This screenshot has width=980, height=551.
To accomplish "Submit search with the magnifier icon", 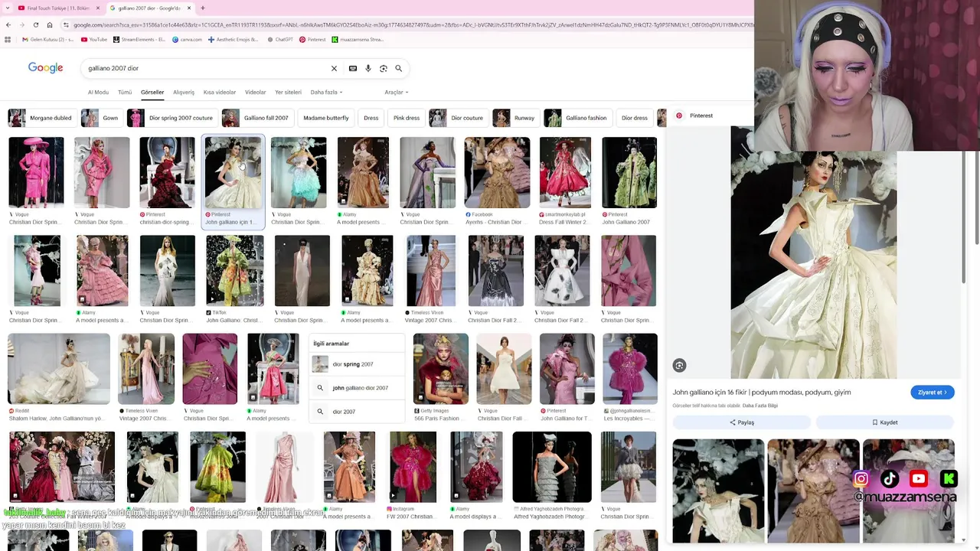I will click(x=399, y=68).
